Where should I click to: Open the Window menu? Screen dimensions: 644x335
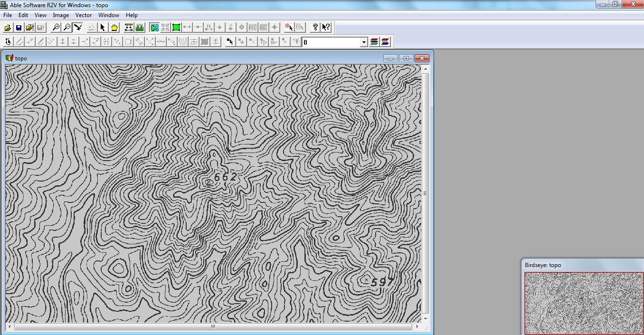(x=109, y=15)
